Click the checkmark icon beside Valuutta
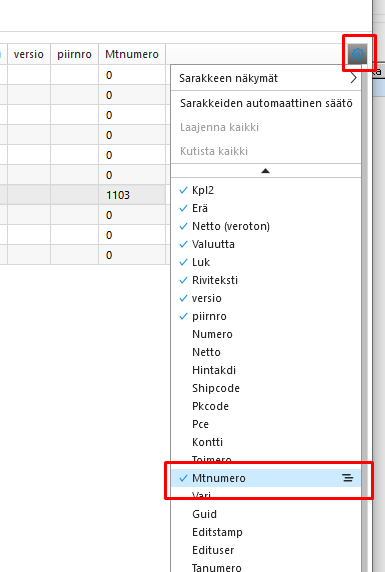385x572 pixels. [x=184, y=244]
